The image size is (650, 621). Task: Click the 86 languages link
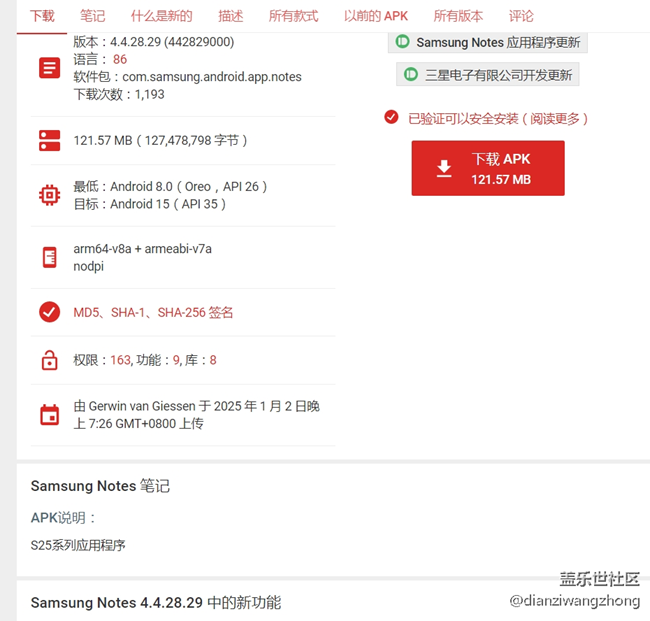coord(120,59)
